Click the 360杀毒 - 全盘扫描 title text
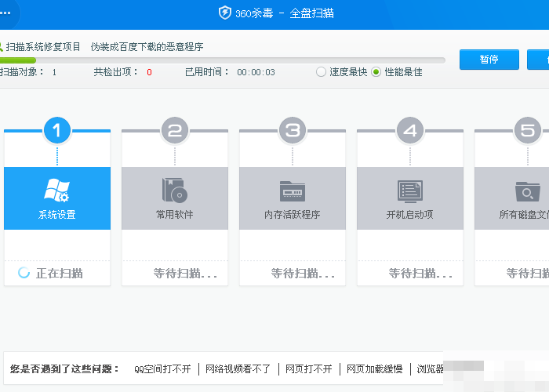Image resolution: width=549 pixels, height=392 pixels. tap(285, 13)
